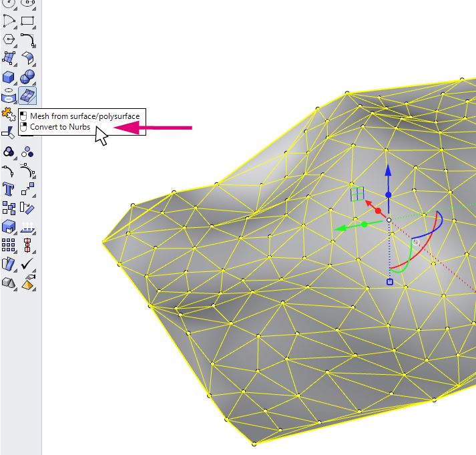Image resolution: width=476 pixels, height=455 pixels.
Task: Select the Scale 3-D cube tool
Action: pyautogui.click(x=9, y=226)
